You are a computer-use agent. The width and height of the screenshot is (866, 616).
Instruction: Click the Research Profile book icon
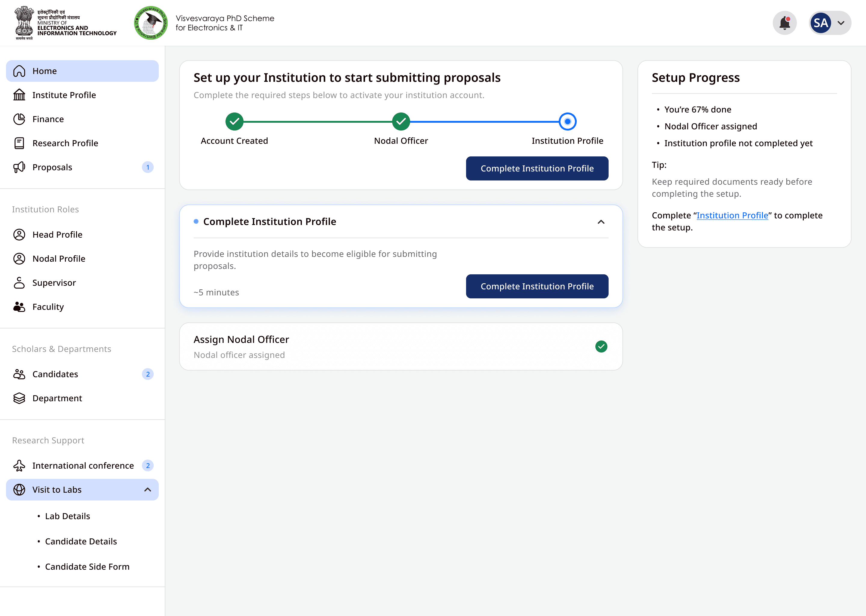(19, 143)
